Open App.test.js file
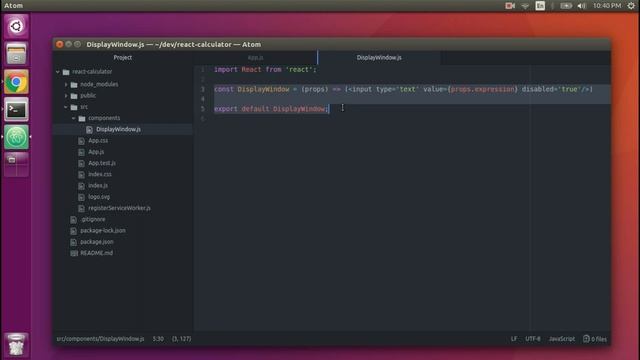640x360 pixels. (x=102, y=163)
